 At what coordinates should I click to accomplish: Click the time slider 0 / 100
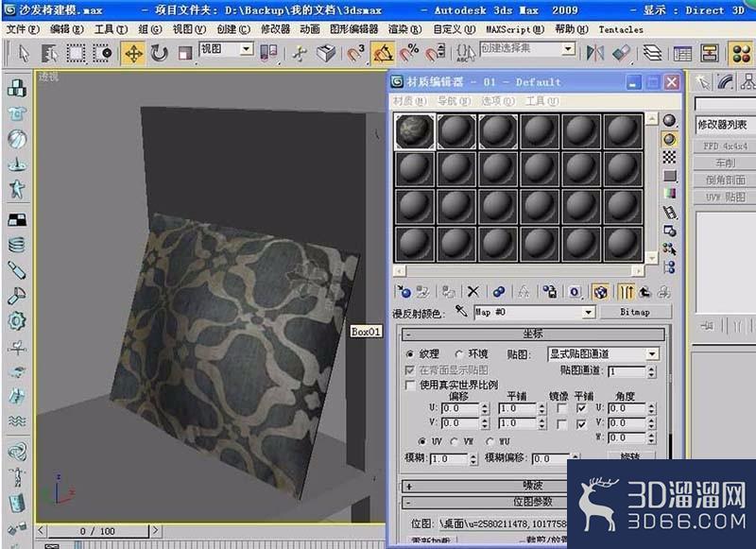97,531
